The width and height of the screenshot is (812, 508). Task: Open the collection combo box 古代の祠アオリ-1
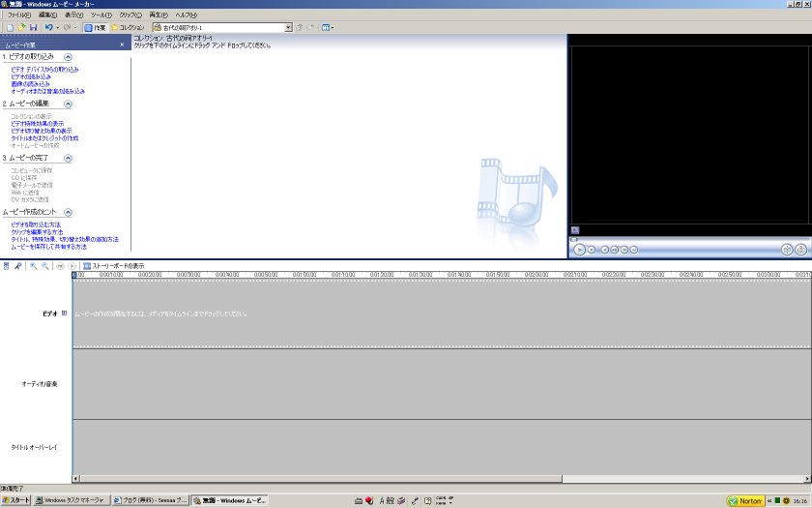point(222,27)
